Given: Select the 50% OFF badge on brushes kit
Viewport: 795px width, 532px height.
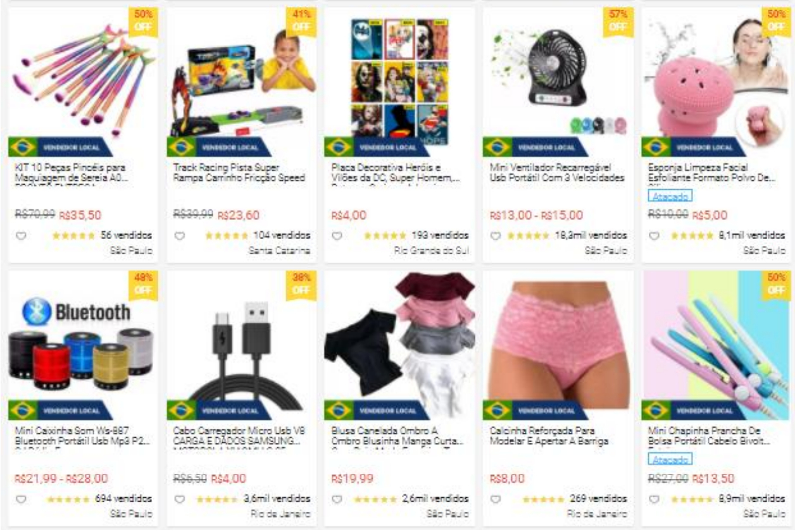Looking at the screenshot, I should click(143, 21).
